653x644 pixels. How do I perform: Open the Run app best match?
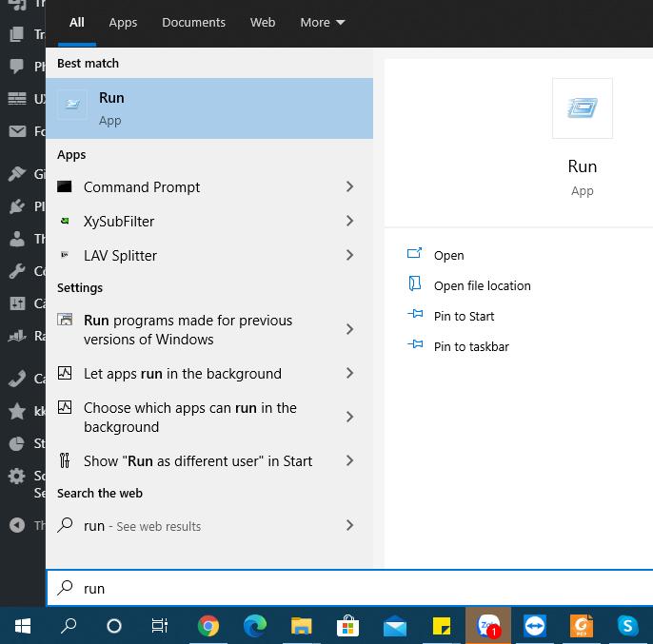[208, 108]
